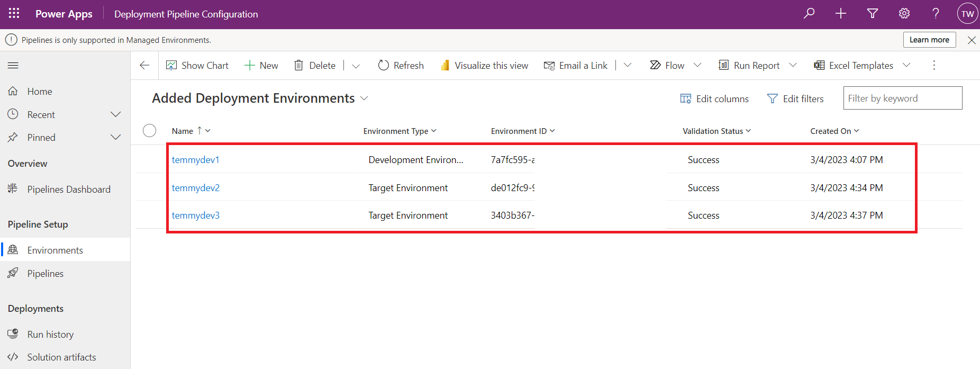Screen dimensions: 980x369
Task: Sort by the Name column header
Action: pos(191,131)
